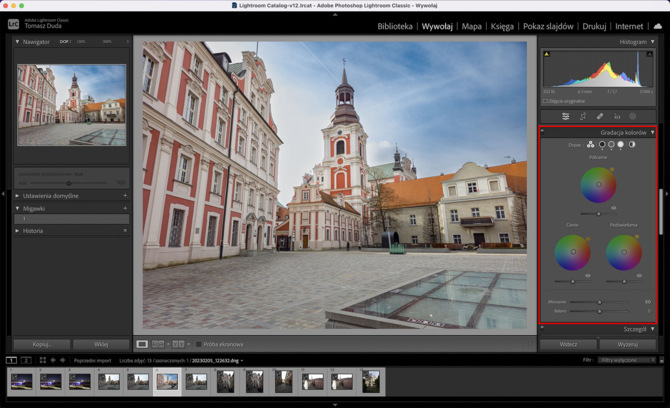Select the last filmstrip thumbnail number 13
670x408 pixels.
(371, 381)
